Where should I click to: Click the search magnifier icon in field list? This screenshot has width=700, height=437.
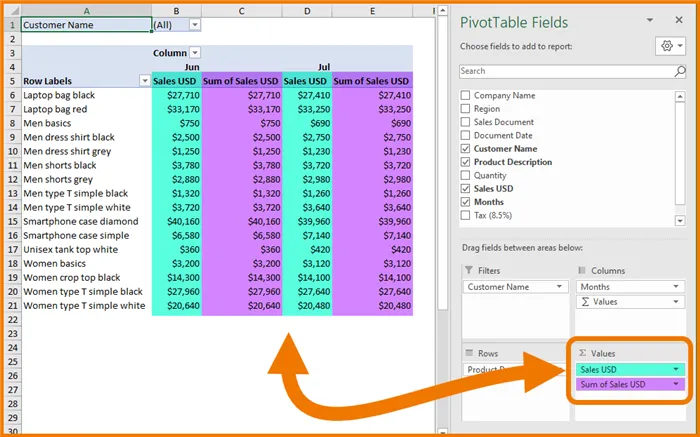(x=680, y=71)
